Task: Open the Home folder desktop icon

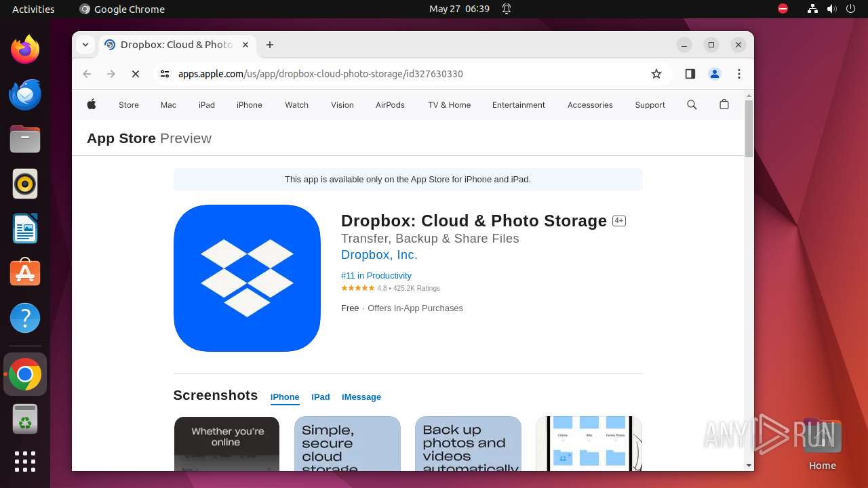Action: click(x=822, y=445)
